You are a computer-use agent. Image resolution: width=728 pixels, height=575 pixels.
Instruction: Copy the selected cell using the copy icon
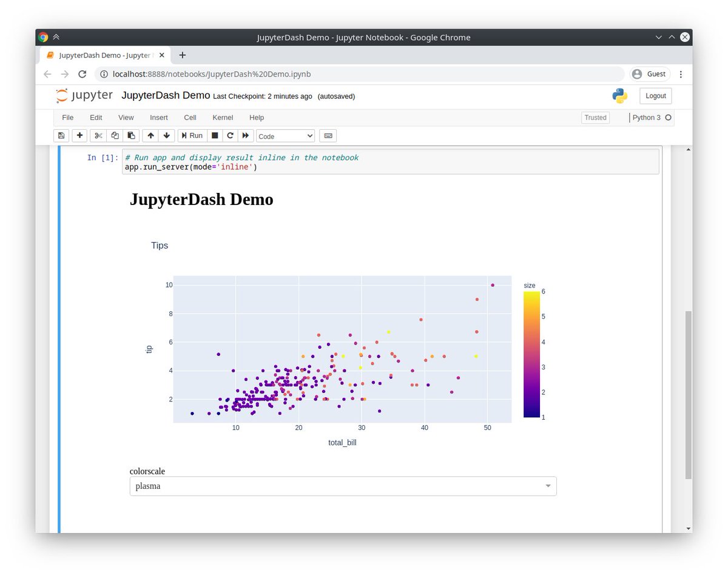115,135
